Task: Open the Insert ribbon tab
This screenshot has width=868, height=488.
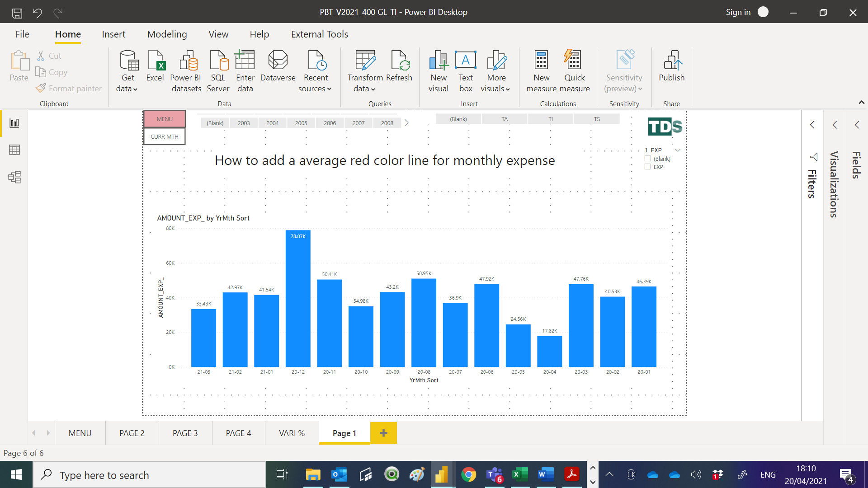Action: click(x=113, y=34)
